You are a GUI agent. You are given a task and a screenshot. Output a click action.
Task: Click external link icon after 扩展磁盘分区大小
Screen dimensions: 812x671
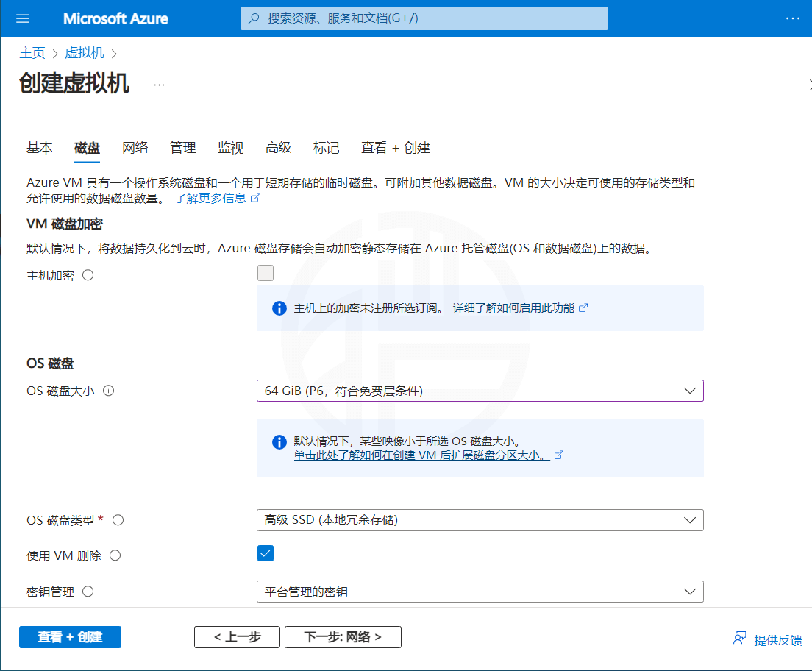coord(559,455)
